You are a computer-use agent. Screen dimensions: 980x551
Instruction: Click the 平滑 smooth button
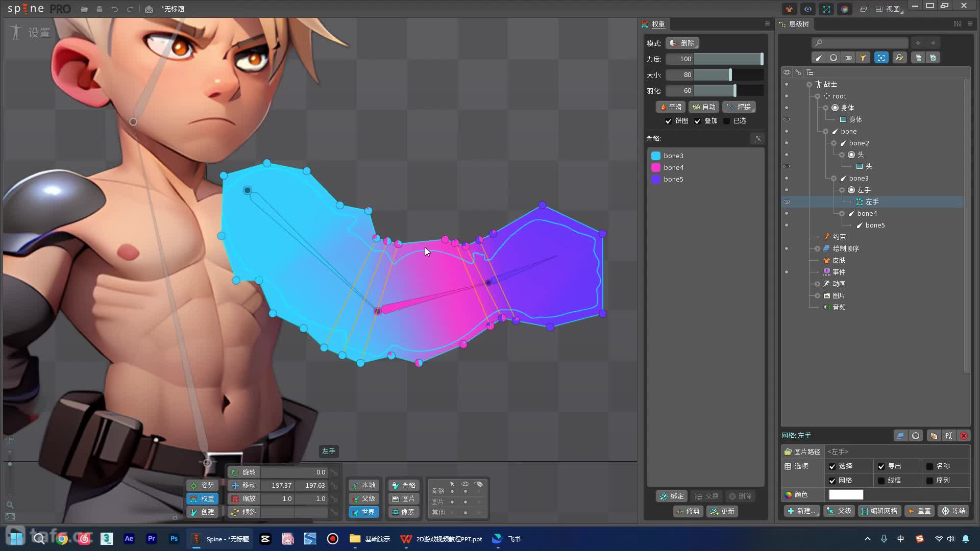[671, 107]
